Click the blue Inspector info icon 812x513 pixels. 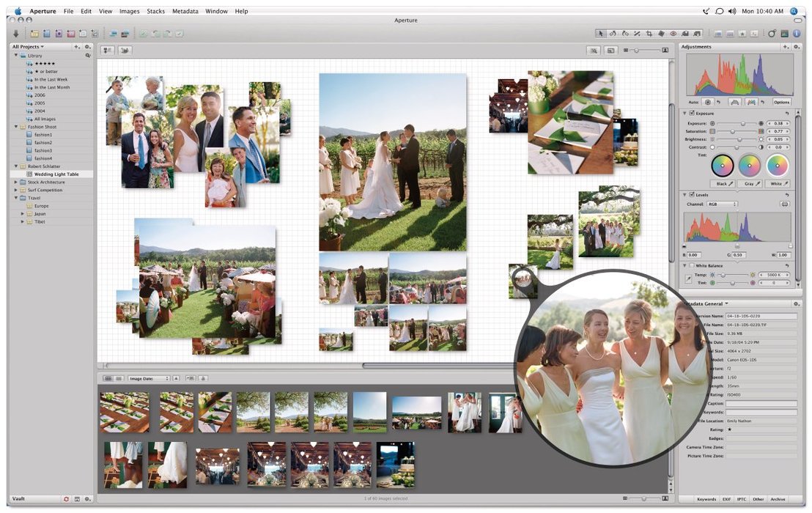point(796,34)
